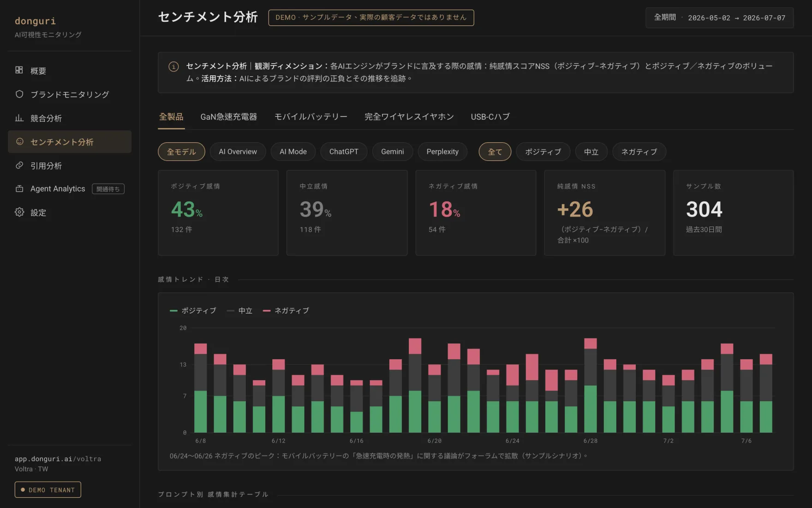
Task: Click the 118 件 count text
Action: pos(310,230)
